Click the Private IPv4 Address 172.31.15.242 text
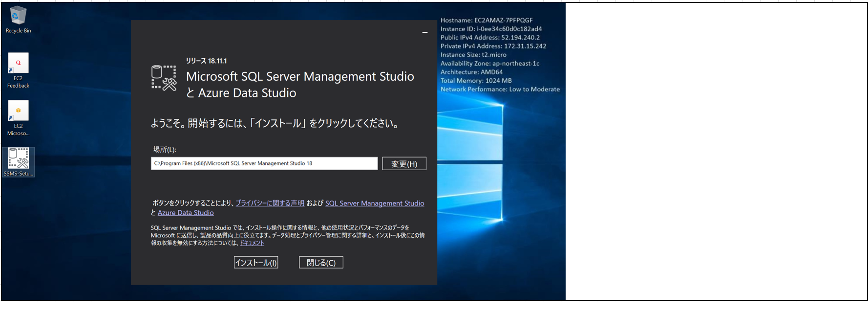The width and height of the screenshot is (868, 317). coord(493,46)
